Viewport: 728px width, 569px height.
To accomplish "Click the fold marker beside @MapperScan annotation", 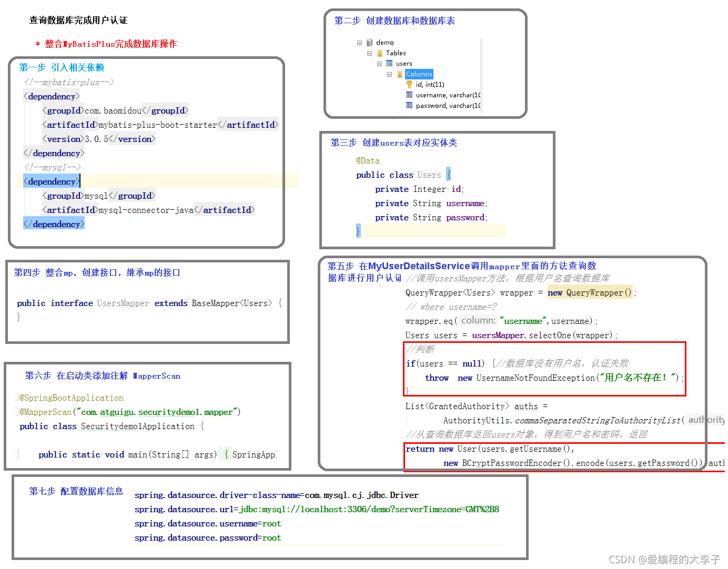I will (17, 412).
